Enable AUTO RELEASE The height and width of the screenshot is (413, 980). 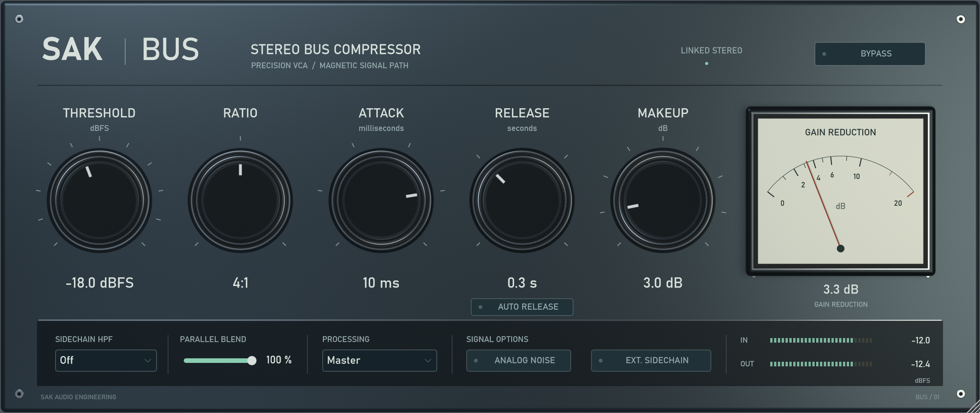click(522, 307)
